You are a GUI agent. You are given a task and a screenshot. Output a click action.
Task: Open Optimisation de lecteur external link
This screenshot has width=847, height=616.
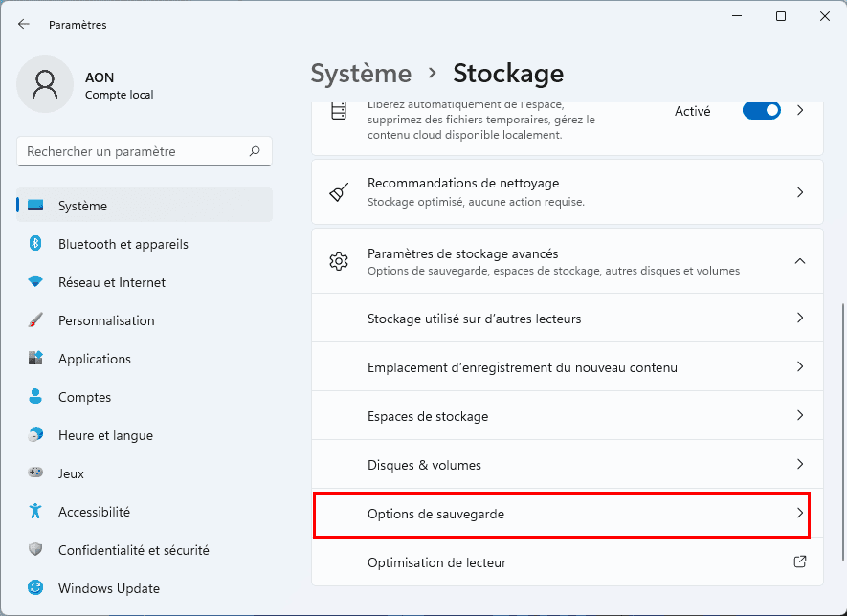click(x=800, y=562)
